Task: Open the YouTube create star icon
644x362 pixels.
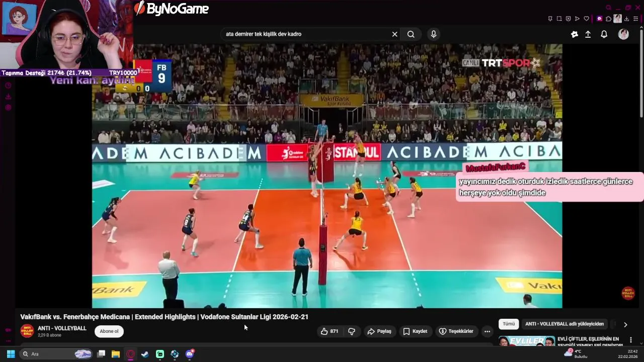Action: click(575, 34)
